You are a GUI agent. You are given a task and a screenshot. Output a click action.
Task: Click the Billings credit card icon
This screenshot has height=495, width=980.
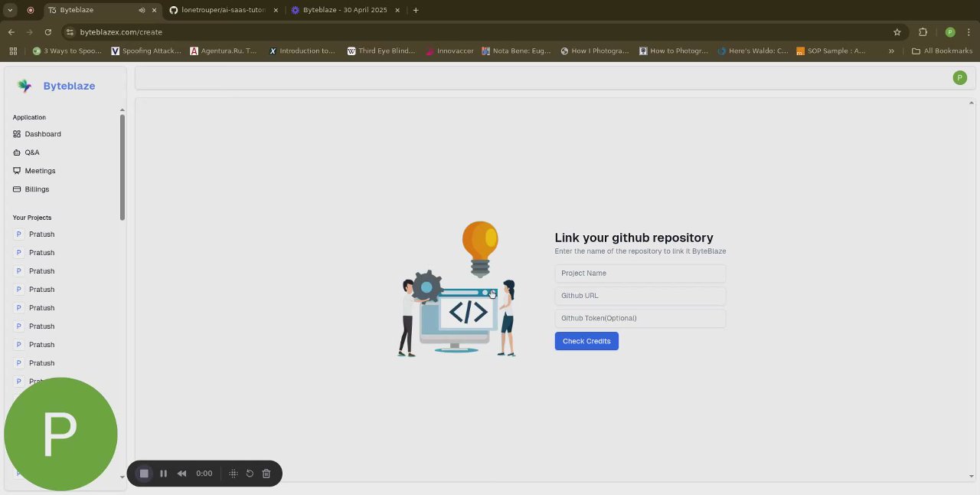click(x=17, y=189)
